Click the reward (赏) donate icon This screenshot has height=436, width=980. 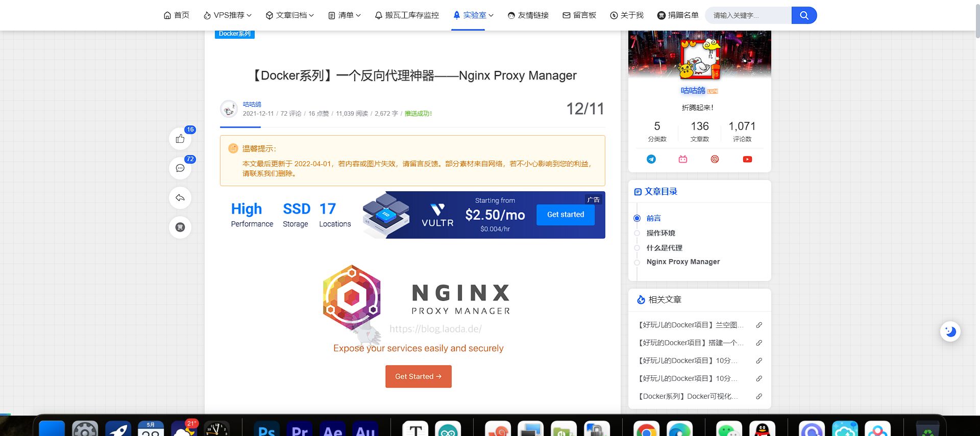(180, 227)
